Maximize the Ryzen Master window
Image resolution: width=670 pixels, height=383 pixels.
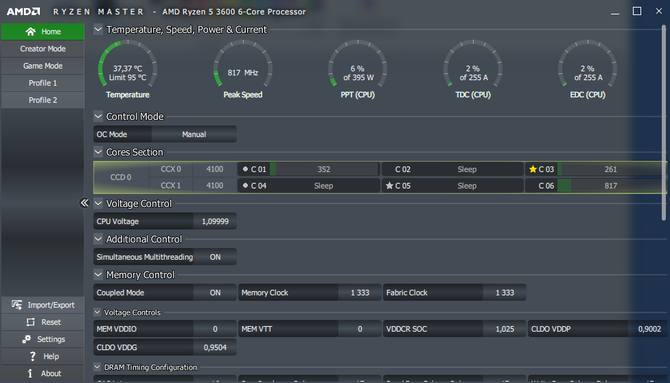tap(637, 11)
